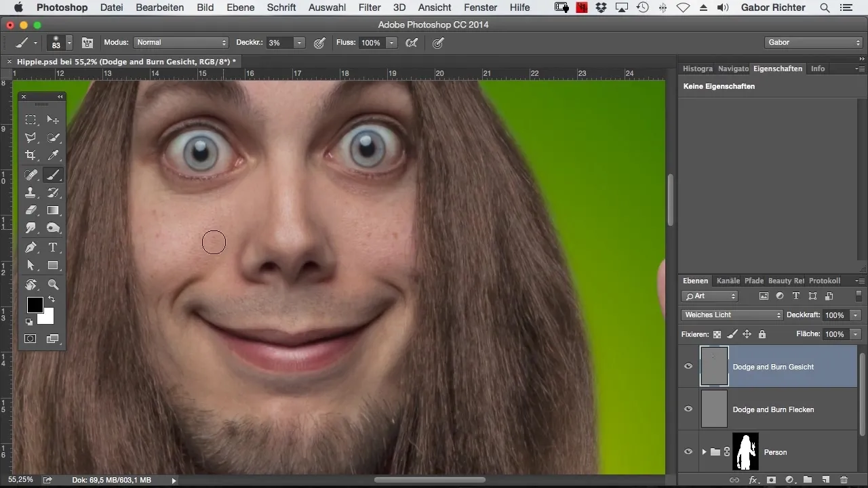Reset default foreground and background colors

29,322
